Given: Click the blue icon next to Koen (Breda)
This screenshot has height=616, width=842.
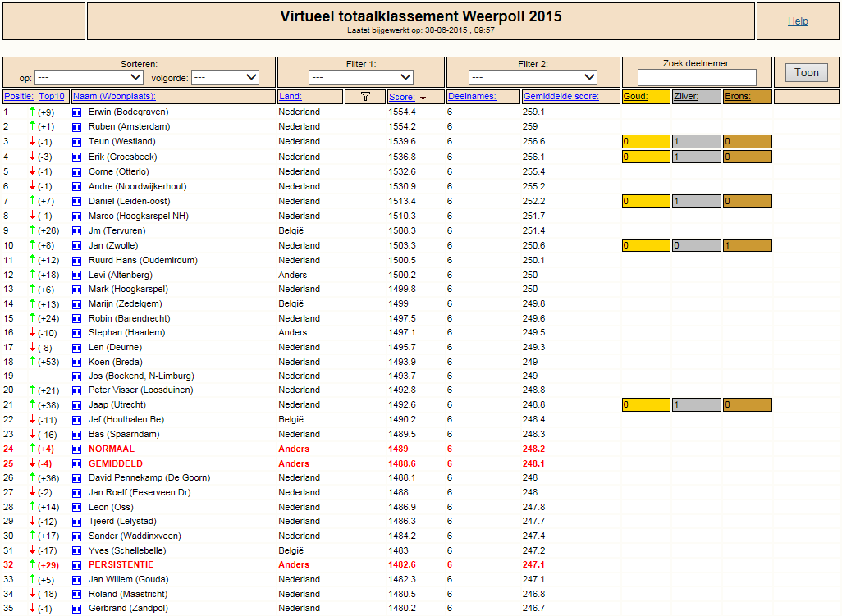Looking at the screenshot, I should [77, 363].
